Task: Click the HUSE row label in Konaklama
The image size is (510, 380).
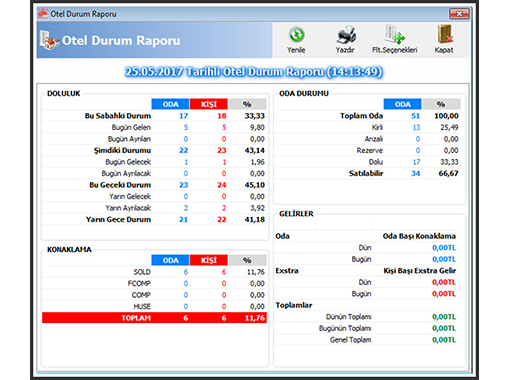Action: 142,307
